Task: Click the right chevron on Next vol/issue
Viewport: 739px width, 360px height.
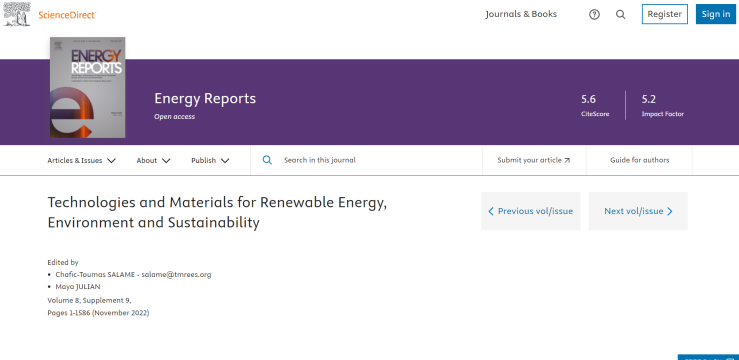Action: [670, 211]
